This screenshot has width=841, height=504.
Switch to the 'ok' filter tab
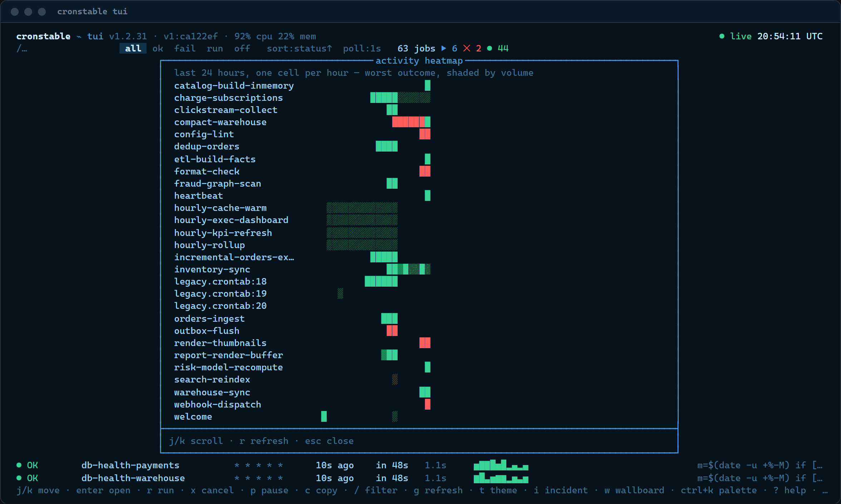[158, 48]
